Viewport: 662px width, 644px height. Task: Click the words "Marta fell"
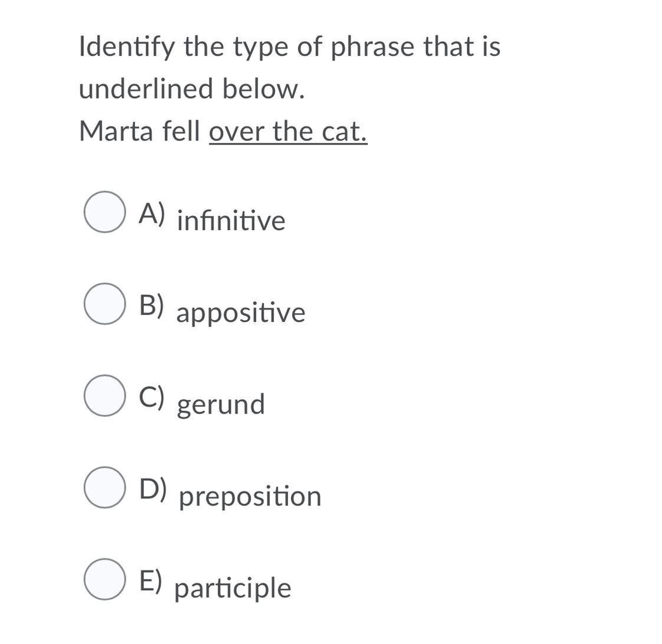tap(140, 131)
